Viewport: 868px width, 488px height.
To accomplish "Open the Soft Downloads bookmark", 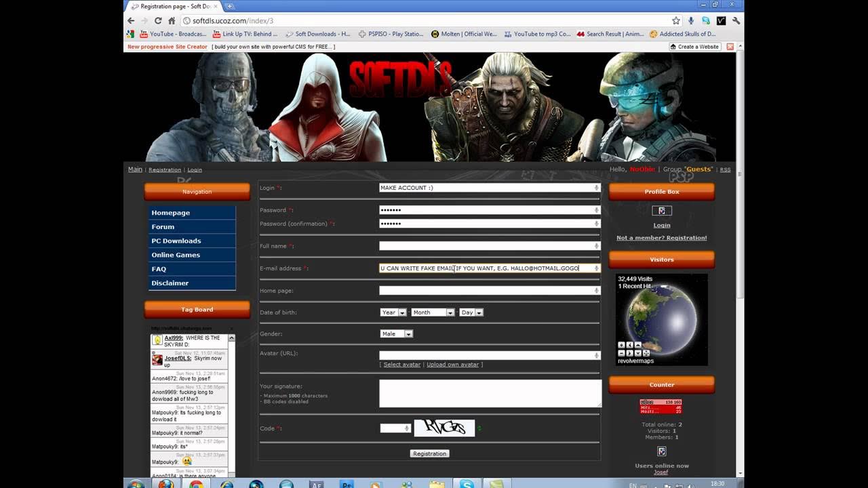I will point(318,34).
